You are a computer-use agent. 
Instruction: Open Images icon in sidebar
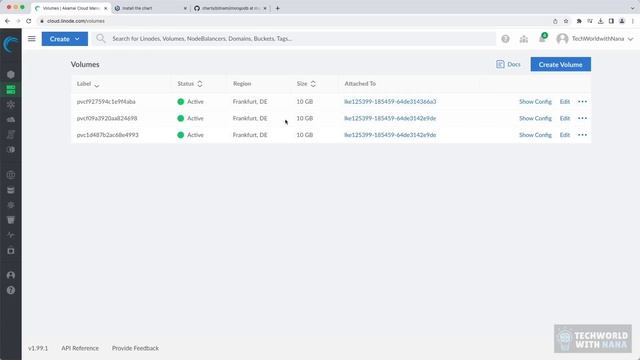[11, 150]
